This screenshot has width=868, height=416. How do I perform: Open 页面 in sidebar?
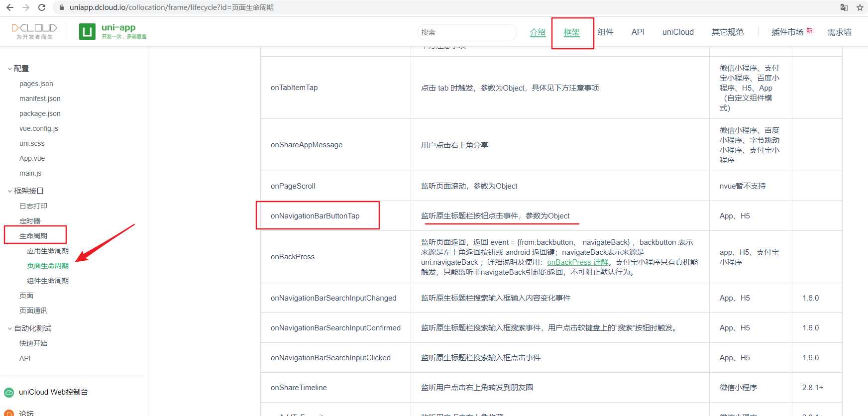point(26,296)
